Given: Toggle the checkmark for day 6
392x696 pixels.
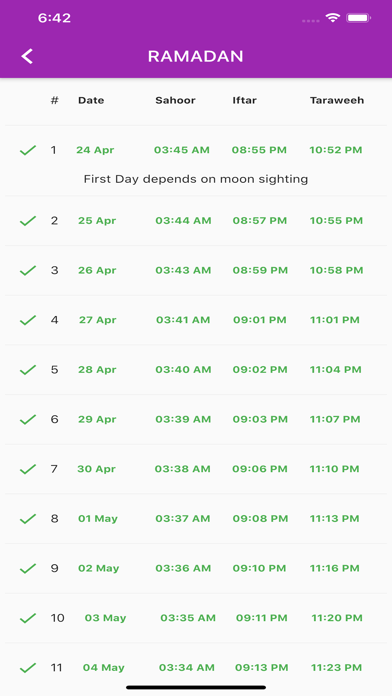Looking at the screenshot, I should click(x=28, y=419).
